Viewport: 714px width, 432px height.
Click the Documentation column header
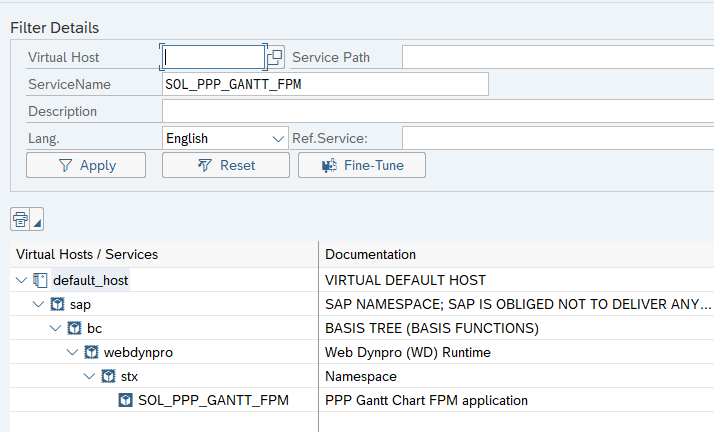[517, 254]
